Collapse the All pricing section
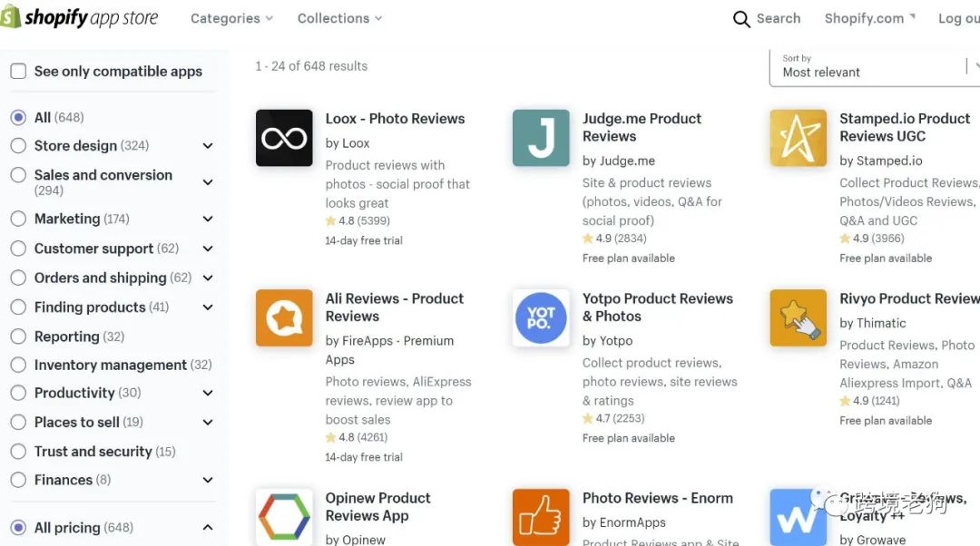980x546 pixels. tap(208, 528)
